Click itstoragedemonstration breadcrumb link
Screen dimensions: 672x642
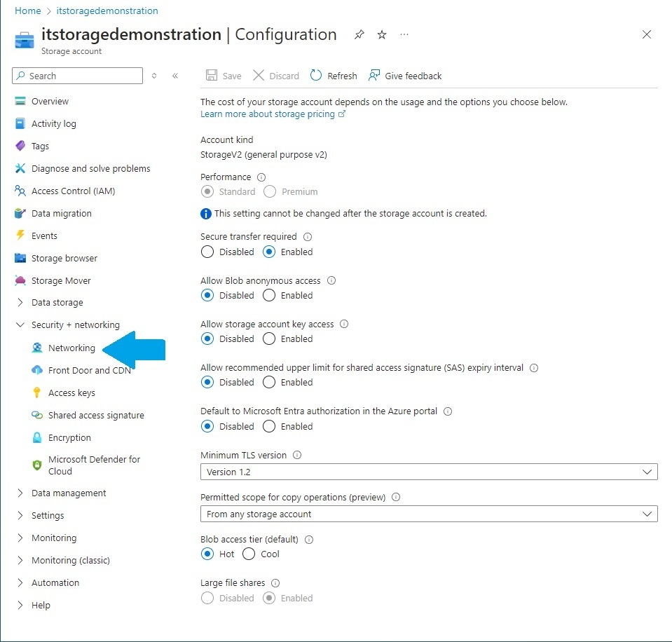tap(107, 11)
